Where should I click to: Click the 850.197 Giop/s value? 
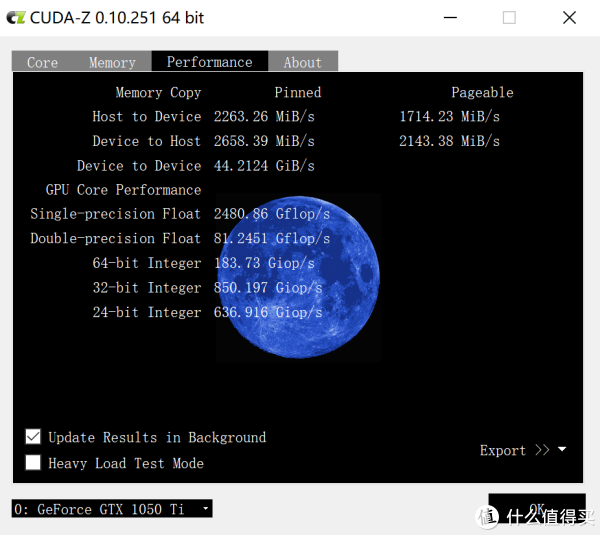click(x=268, y=287)
